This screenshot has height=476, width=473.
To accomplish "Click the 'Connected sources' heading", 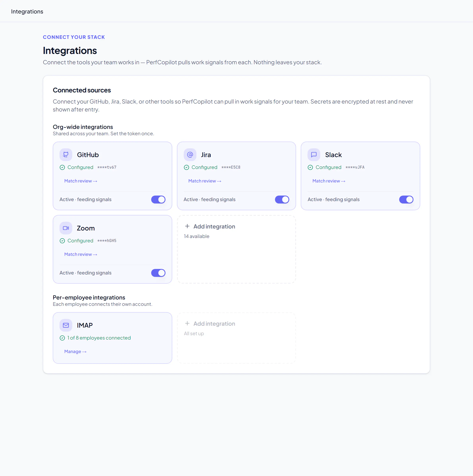I will (82, 90).
